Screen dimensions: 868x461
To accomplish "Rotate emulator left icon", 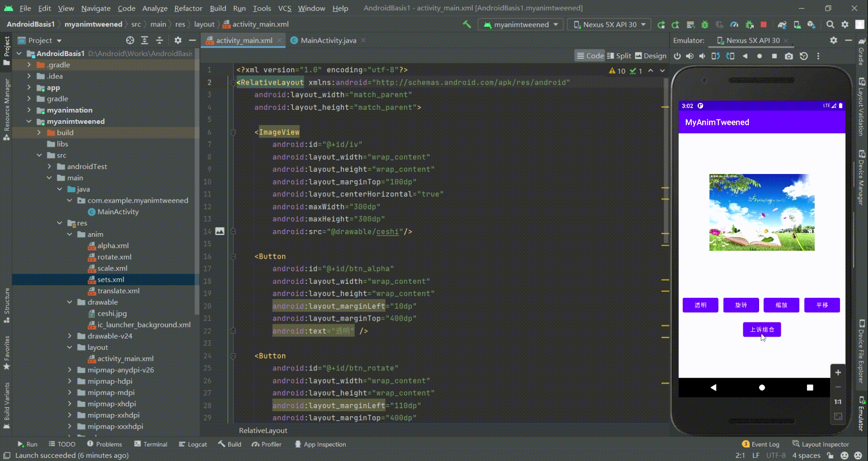I will coord(716,56).
